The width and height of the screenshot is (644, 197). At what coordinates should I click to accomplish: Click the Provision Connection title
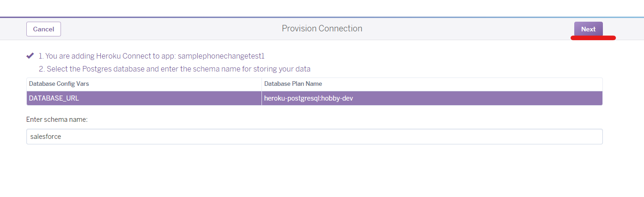pos(322,29)
